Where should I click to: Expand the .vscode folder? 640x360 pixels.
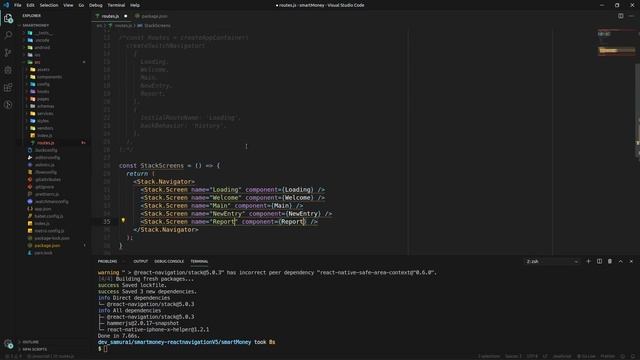[41, 40]
